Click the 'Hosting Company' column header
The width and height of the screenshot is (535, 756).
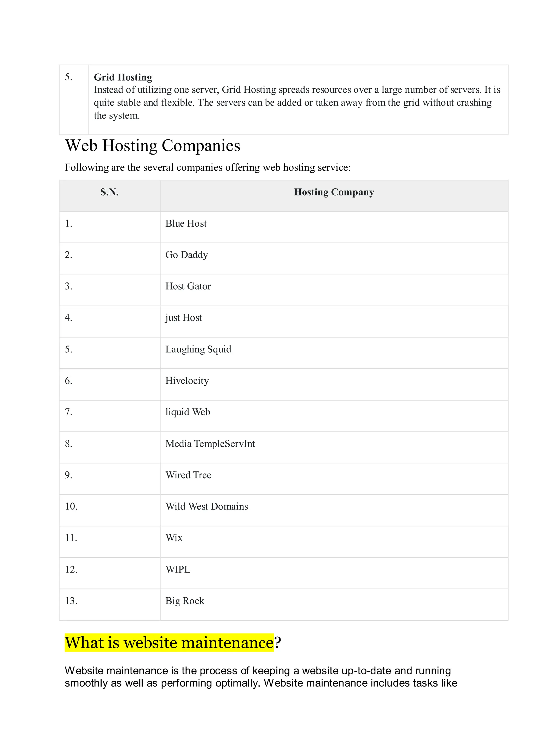(x=334, y=192)
